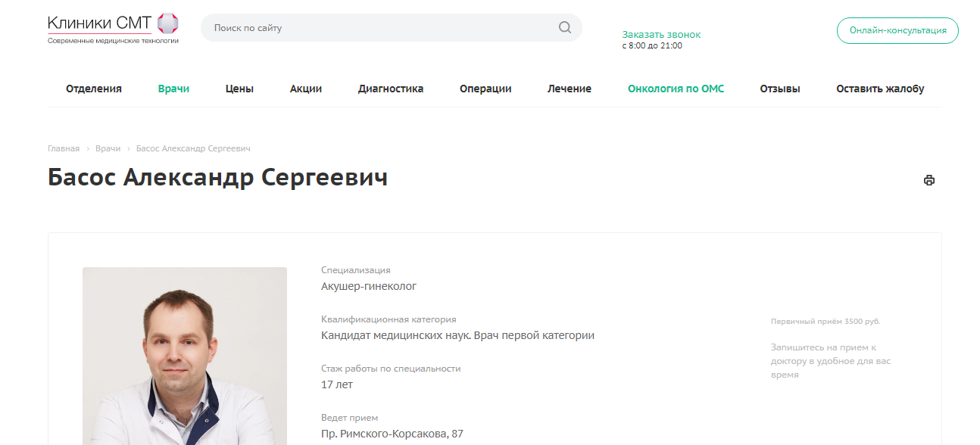Click Первичный приём 3500 руб. text
Image resolution: width=980 pixels, height=445 pixels.
(826, 322)
